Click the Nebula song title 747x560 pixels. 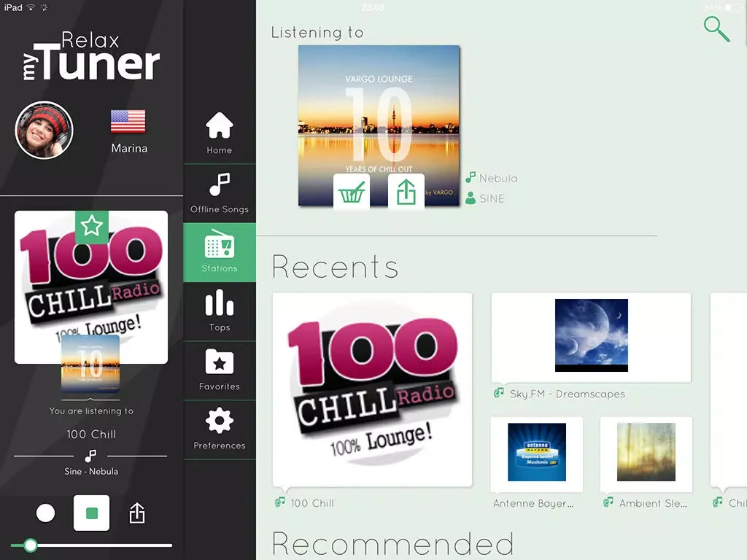498,178
